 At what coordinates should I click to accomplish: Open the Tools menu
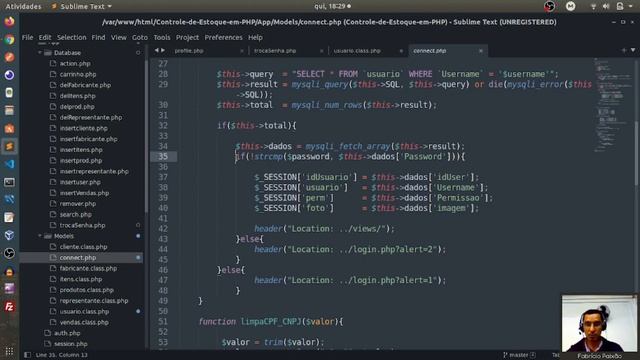162,37
